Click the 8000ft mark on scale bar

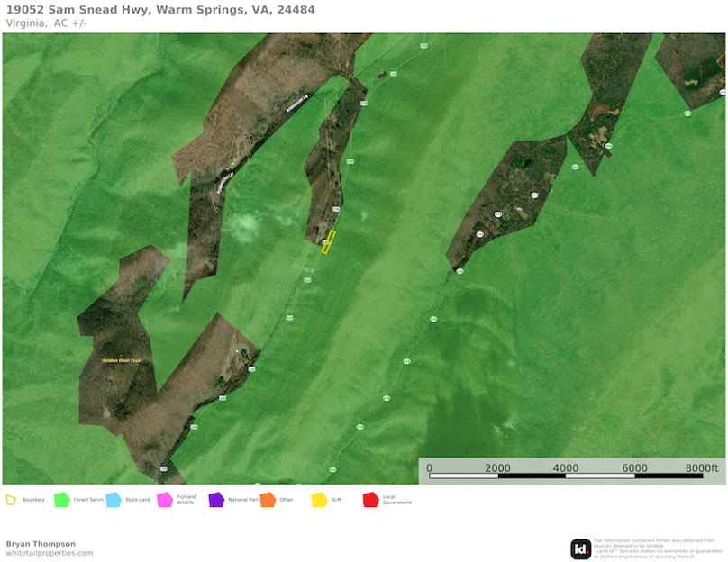701,467
